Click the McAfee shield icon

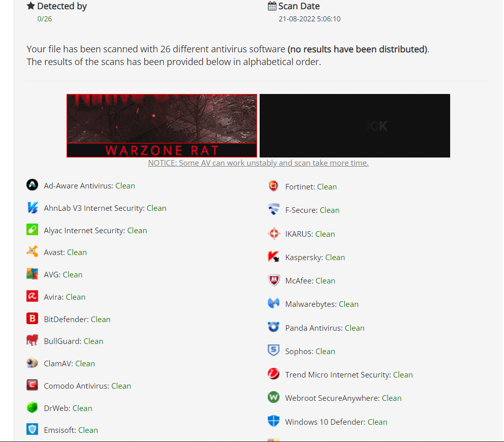coord(273,280)
